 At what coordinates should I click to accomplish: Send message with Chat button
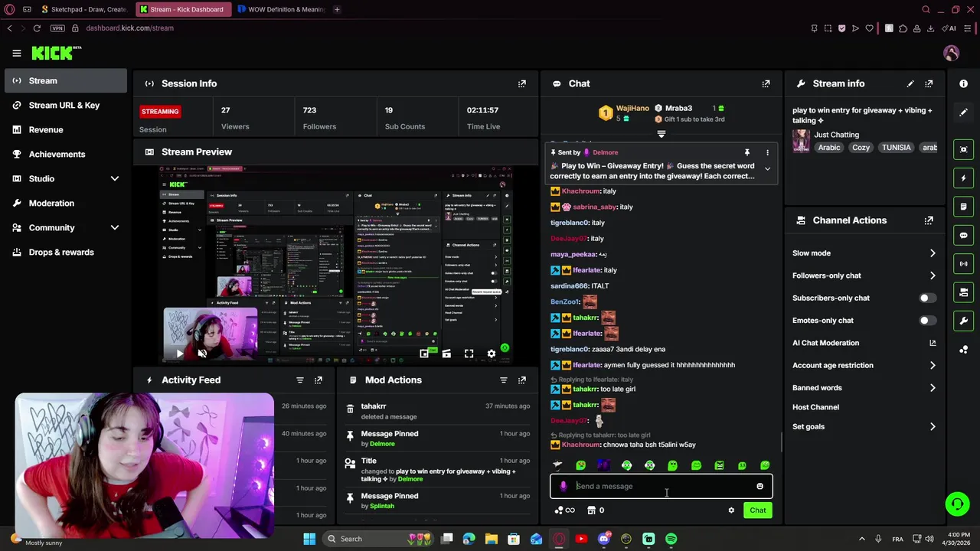pos(758,510)
